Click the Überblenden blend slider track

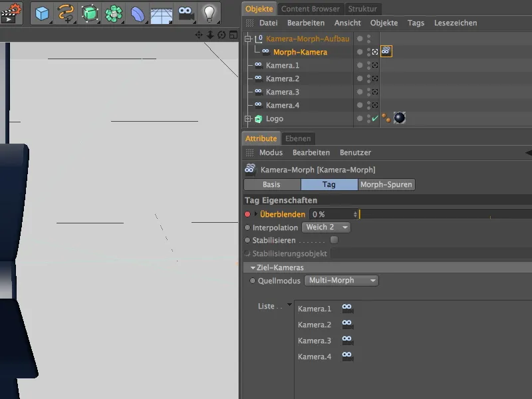coord(446,214)
